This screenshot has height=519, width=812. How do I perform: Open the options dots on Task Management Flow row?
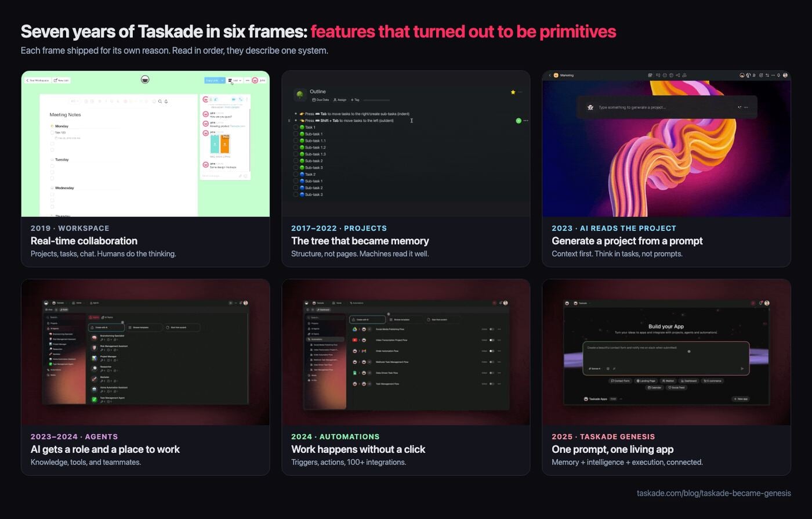point(499,384)
